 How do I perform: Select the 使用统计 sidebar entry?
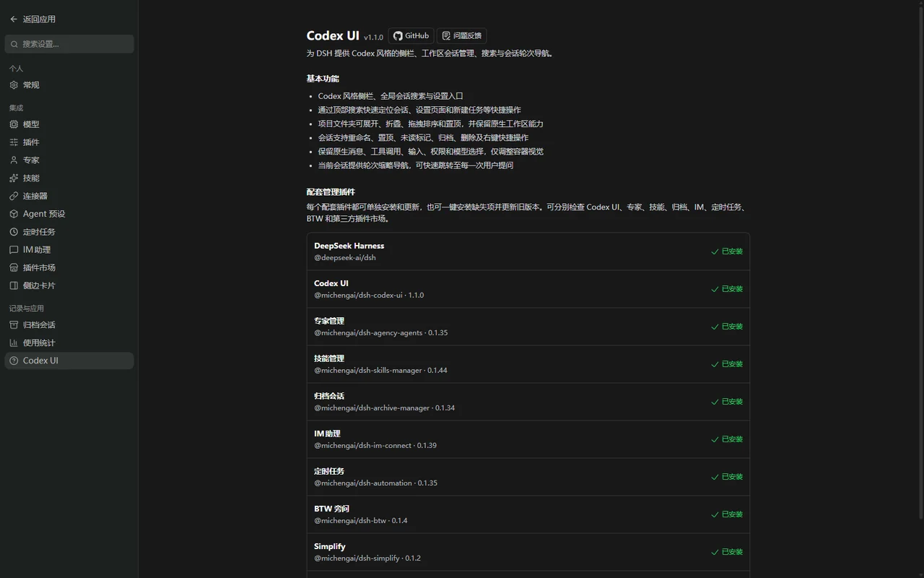pyautogui.click(x=69, y=342)
